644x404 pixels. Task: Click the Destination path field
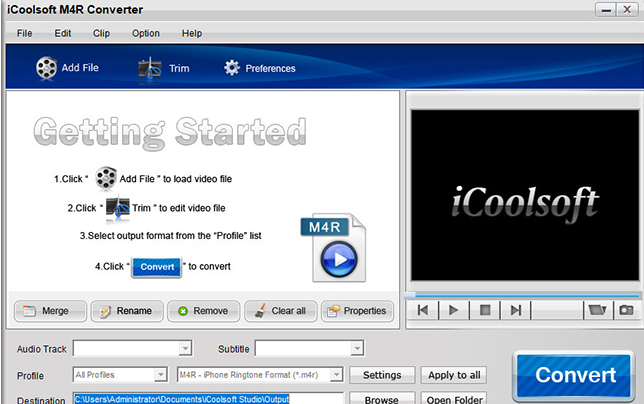pos(208,399)
